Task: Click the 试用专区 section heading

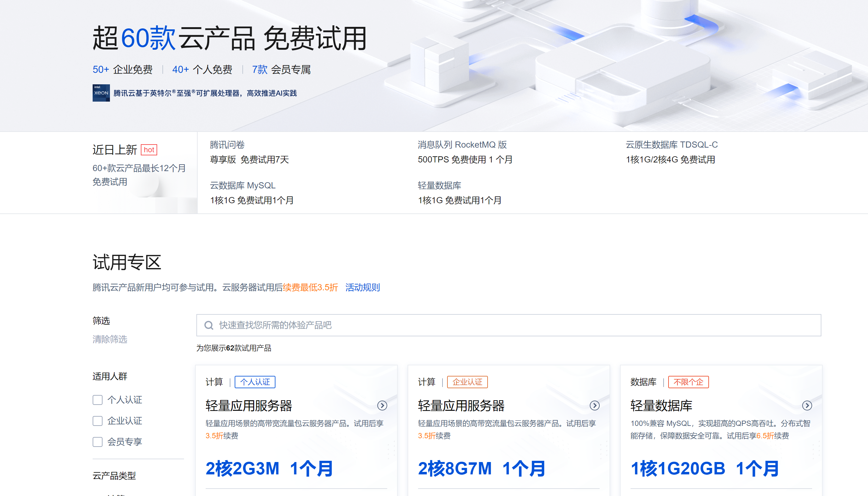Action: pos(127,262)
